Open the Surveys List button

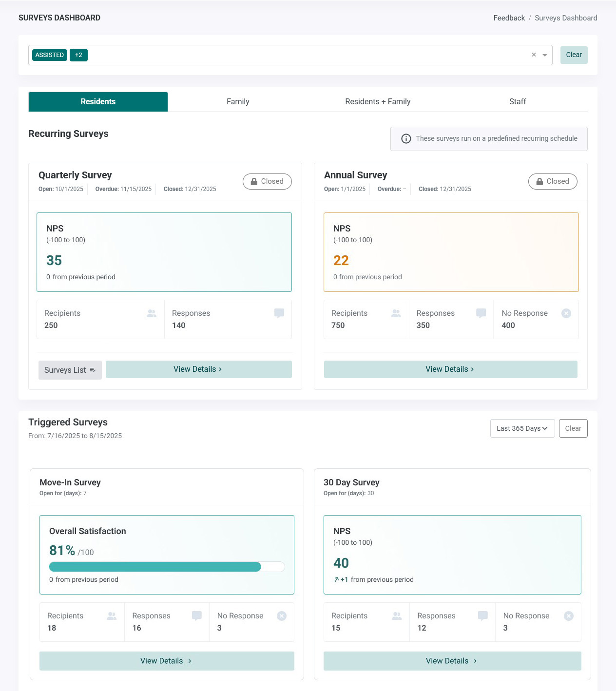pos(70,370)
